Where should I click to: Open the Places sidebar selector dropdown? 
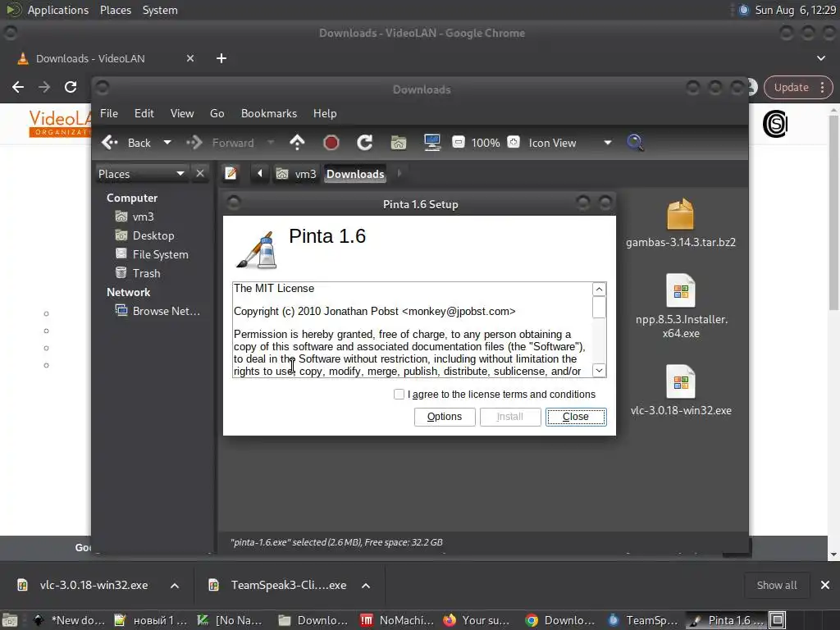click(x=141, y=174)
